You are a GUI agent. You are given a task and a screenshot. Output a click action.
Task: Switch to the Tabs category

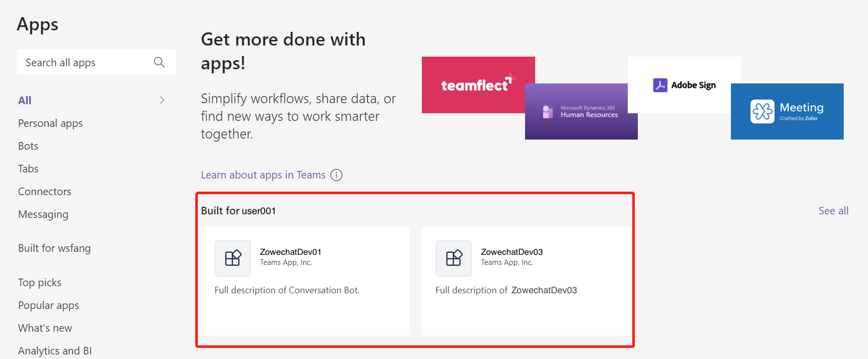(x=28, y=169)
